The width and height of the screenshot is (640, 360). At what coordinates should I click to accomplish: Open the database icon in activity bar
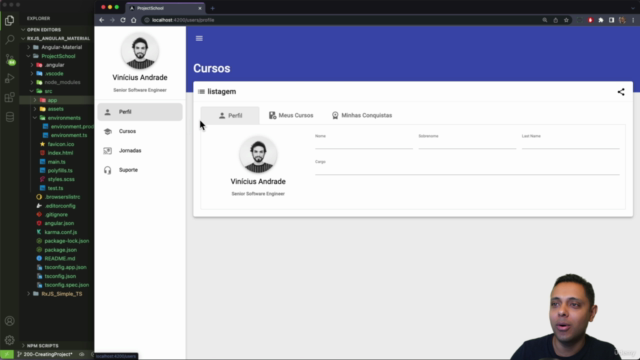9,117
